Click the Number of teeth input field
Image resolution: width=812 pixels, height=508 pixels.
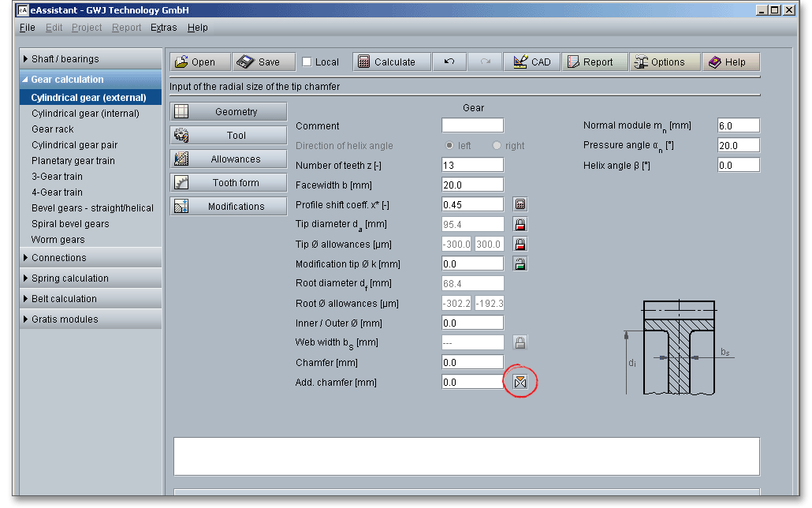click(472, 165)
